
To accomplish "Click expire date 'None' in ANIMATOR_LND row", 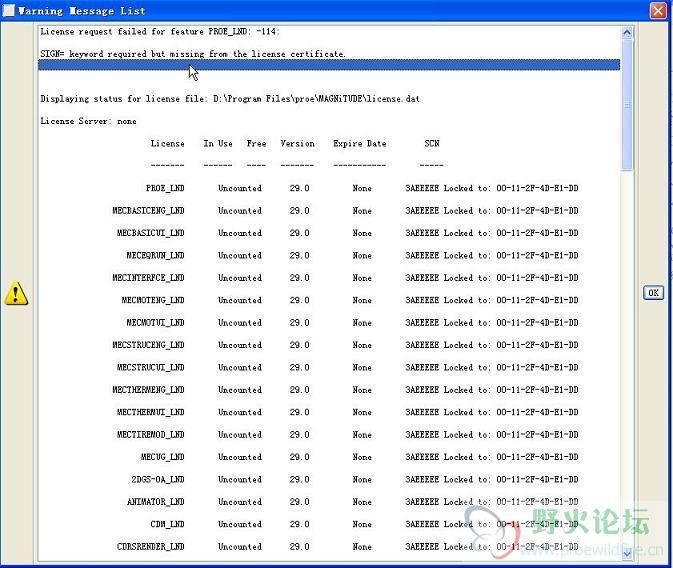I will pos(362,501).
